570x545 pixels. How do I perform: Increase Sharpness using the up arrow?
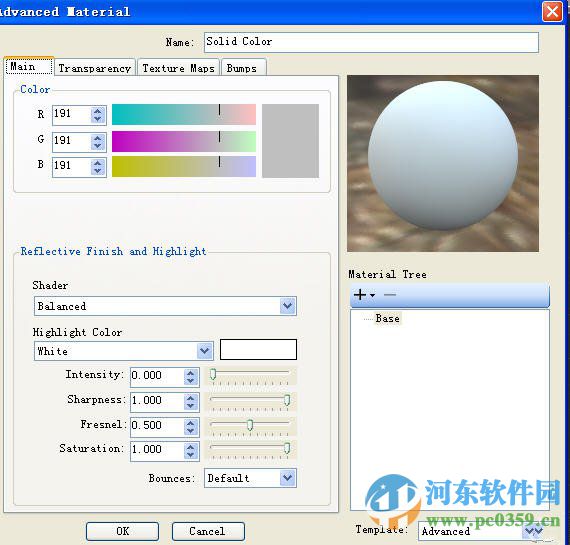[x=190, y=398]
